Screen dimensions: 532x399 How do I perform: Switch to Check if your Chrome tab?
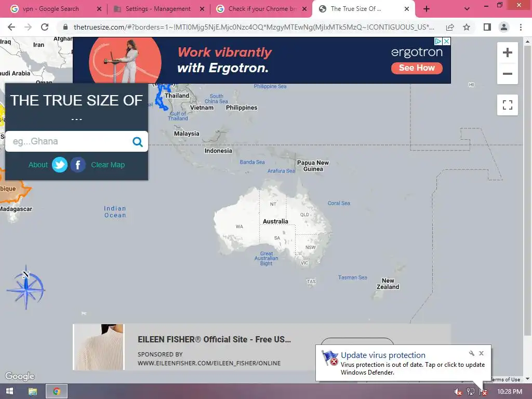(262, 9)
